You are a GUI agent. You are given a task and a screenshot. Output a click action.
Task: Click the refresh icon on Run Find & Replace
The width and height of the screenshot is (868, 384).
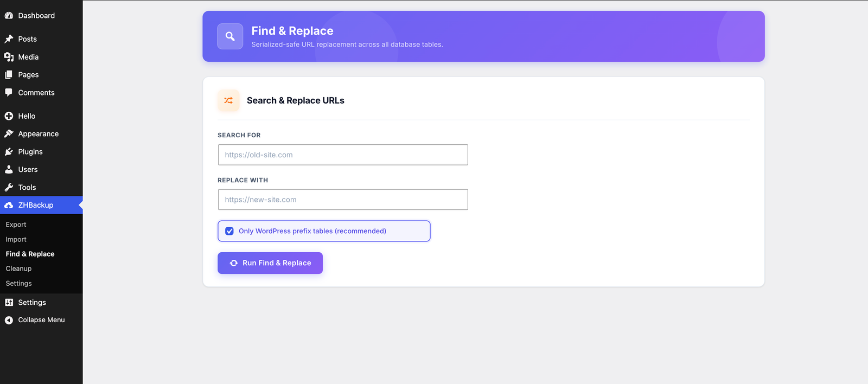234,263
